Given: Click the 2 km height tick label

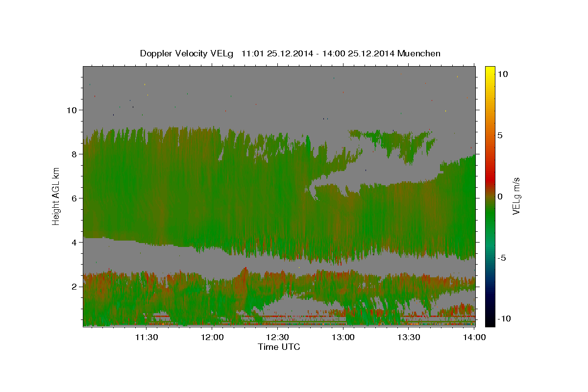Looking at the screenshot, I should [74, 286].
